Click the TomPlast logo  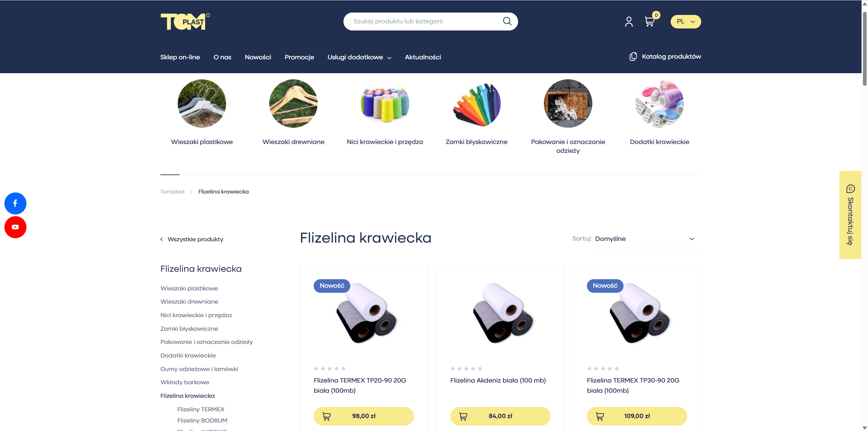pos(185,22)
